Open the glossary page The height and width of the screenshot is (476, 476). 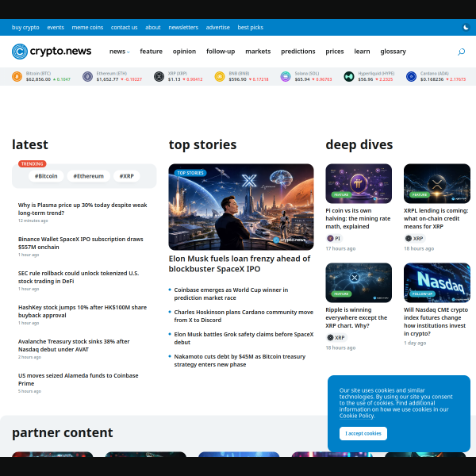393,52
